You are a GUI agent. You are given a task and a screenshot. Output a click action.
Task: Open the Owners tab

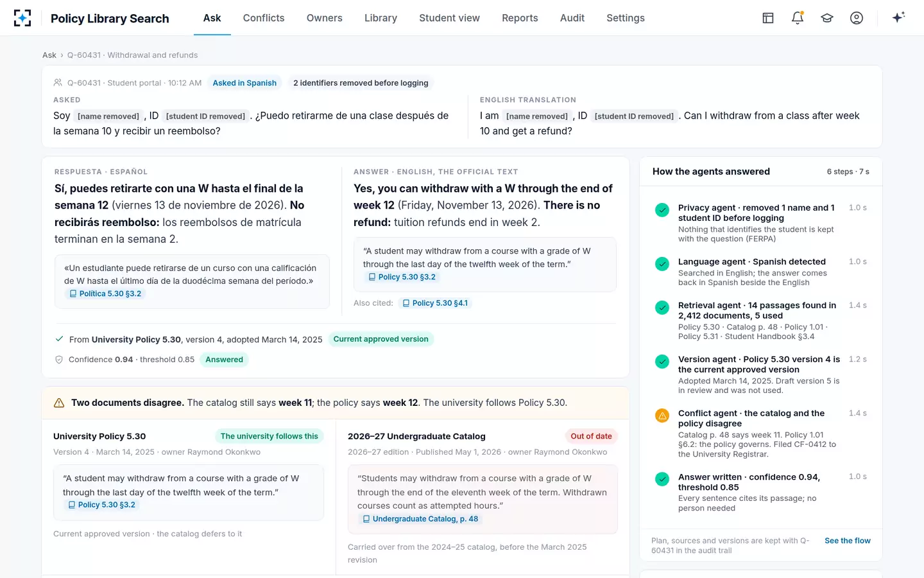pos(325,18)
